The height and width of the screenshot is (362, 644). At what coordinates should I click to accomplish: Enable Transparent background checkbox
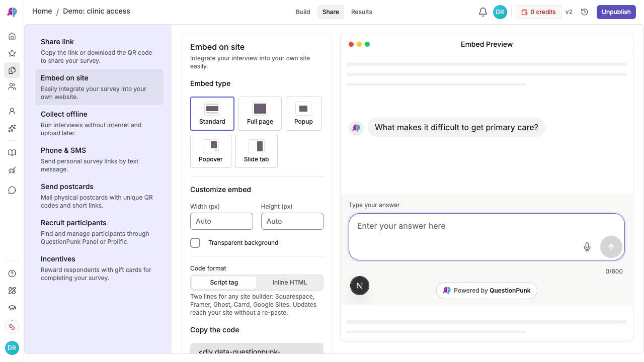(195, 243)
